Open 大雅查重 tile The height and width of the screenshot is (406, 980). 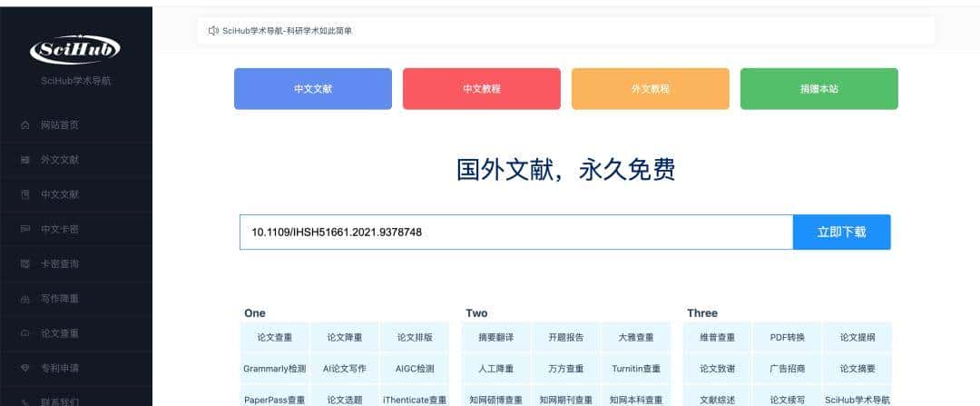coord(636,337)
